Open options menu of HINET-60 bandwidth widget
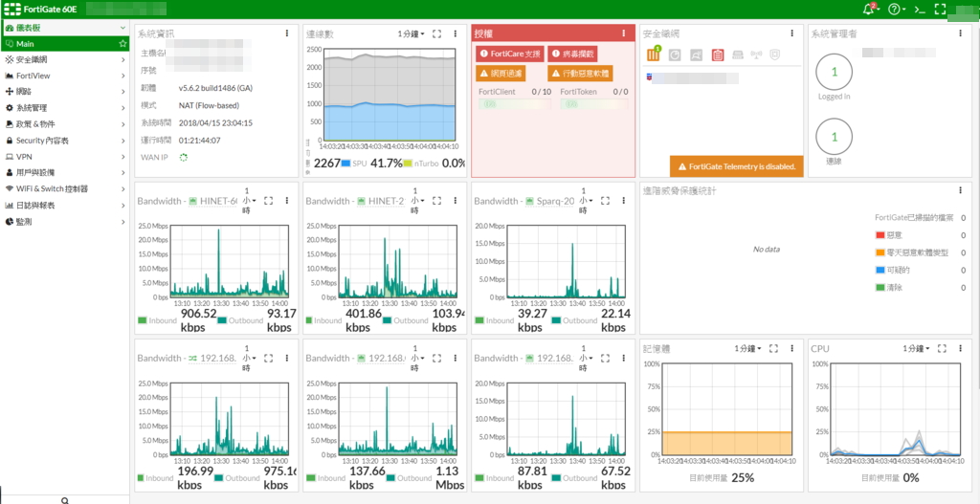This screenshot has width=980, height=504. (x=287, y=201)
